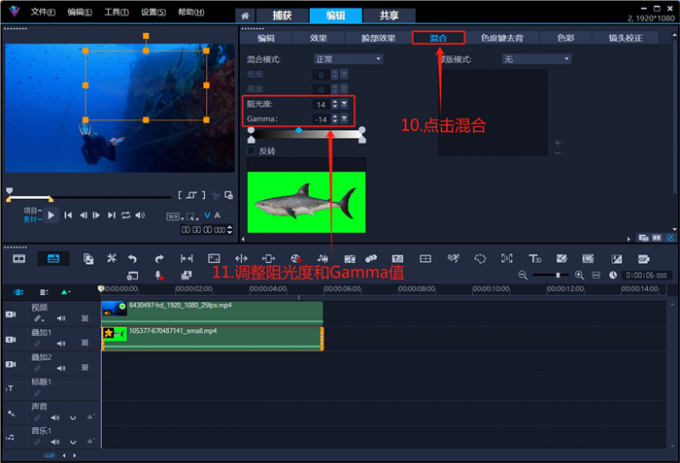Open the 设置 menu
Screen dimensions: 680x463
pyautogui.click(x=154, y=12)
